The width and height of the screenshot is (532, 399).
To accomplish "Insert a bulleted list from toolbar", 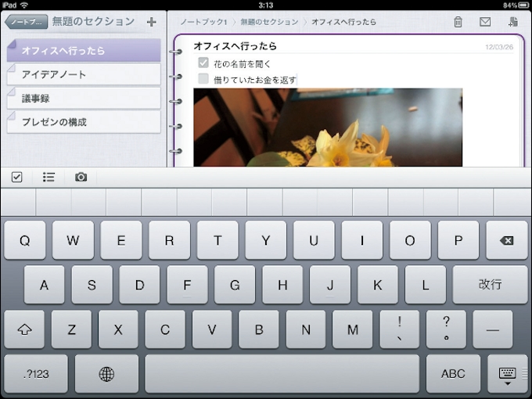I will click(49, 178).
